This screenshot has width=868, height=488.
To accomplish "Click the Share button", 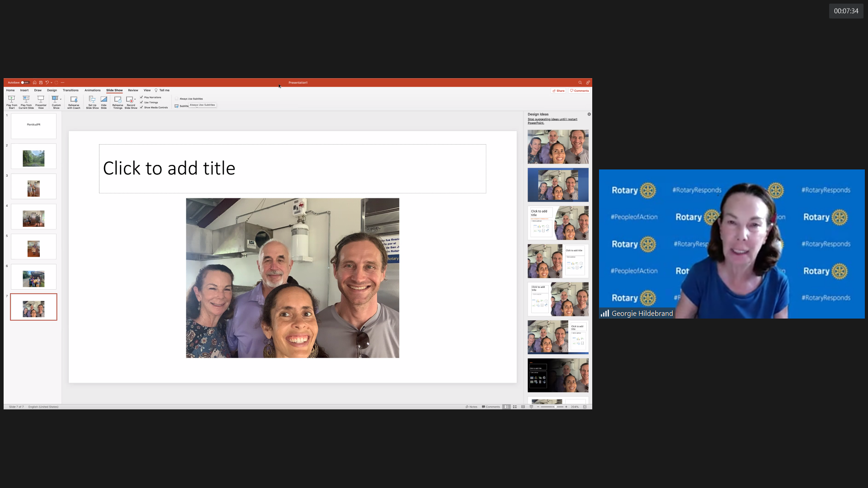I will [x=558, y=91].
